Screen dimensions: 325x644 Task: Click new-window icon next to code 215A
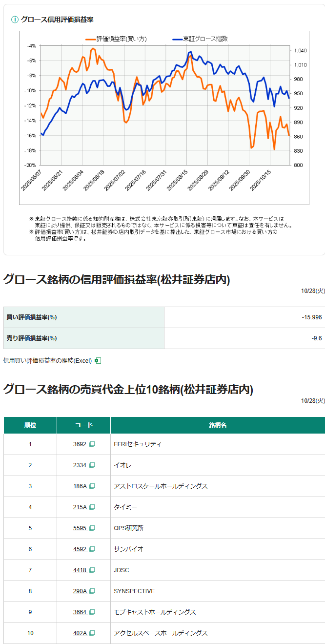tap(92, 507)
